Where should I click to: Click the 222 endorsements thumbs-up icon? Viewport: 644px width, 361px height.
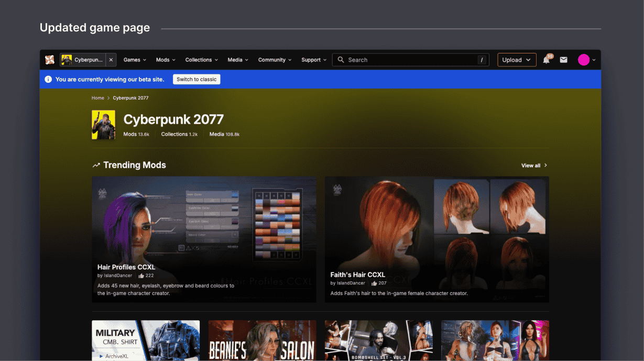pos(141,276)
